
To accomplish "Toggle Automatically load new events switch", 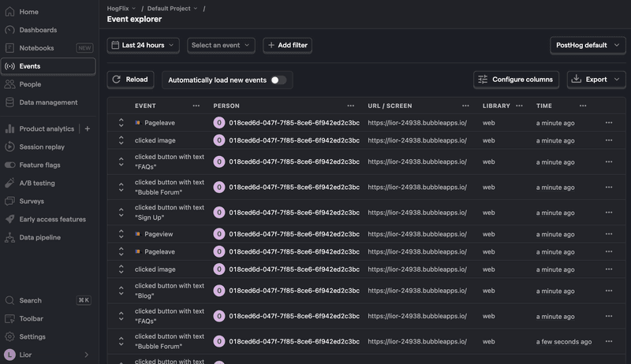I will [x=278, y=80].
